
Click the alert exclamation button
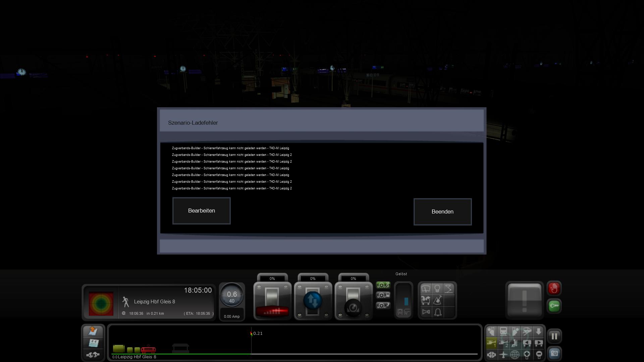(524, 300)
